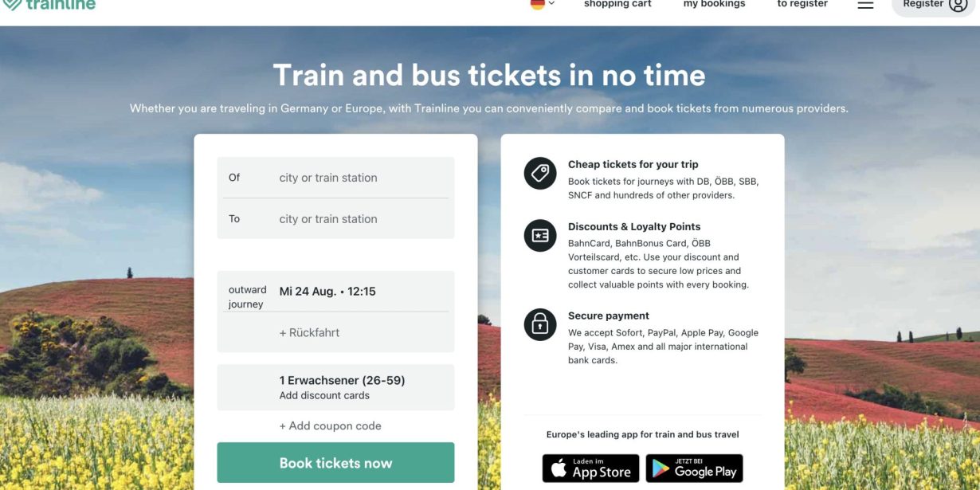This screenshot has width=980, height=490.
Task: Click the hamburger menu icon
Action: [864, 4]
